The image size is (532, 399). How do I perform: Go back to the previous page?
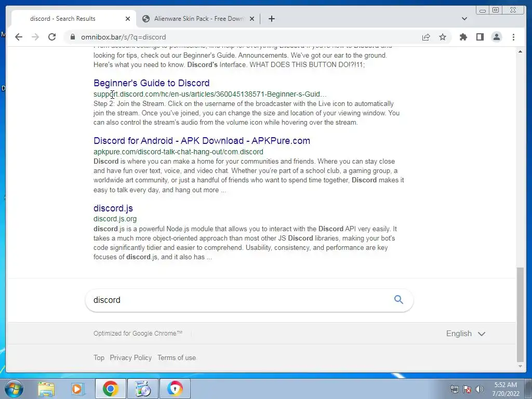click(19, 37)
